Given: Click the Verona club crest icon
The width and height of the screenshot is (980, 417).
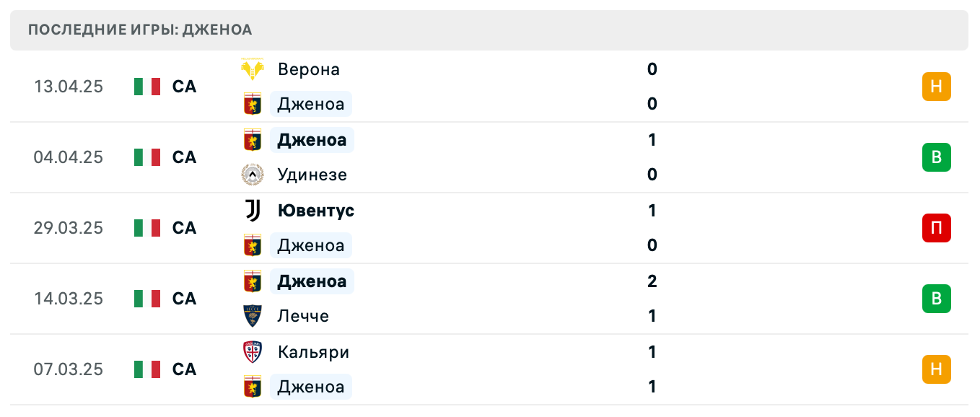Looking at the screenshot, I should pos(252,69).
